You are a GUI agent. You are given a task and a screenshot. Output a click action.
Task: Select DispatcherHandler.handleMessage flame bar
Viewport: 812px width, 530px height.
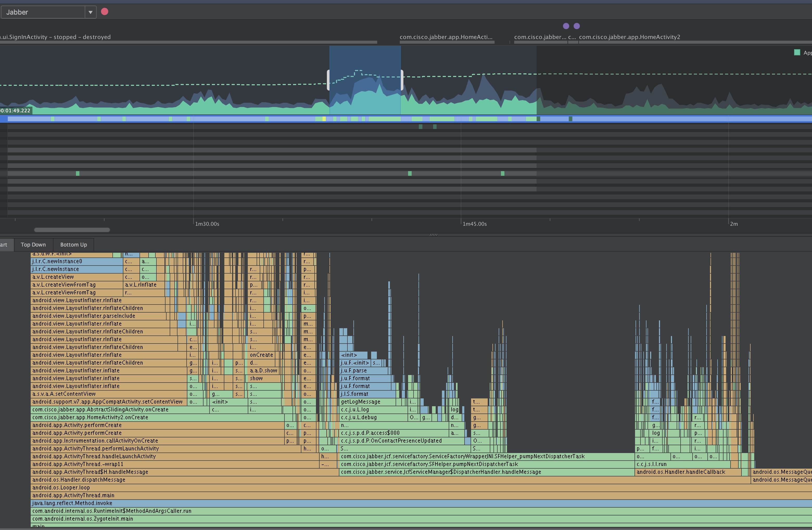487,472
